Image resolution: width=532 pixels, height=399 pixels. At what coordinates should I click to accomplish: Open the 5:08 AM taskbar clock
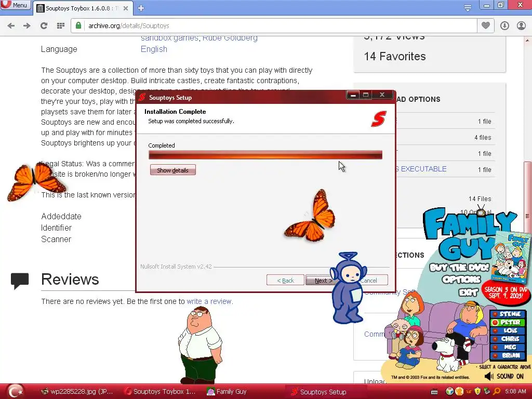point(515,392)
